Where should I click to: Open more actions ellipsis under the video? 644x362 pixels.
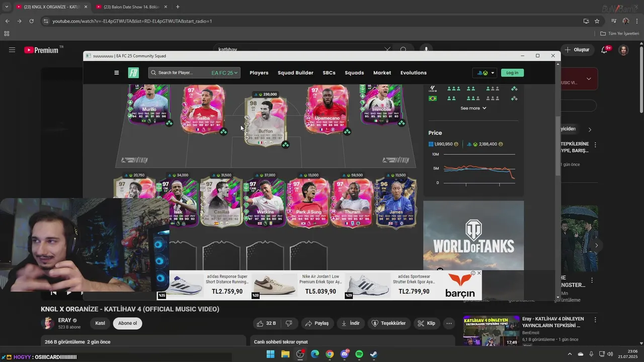click(449, 323)
